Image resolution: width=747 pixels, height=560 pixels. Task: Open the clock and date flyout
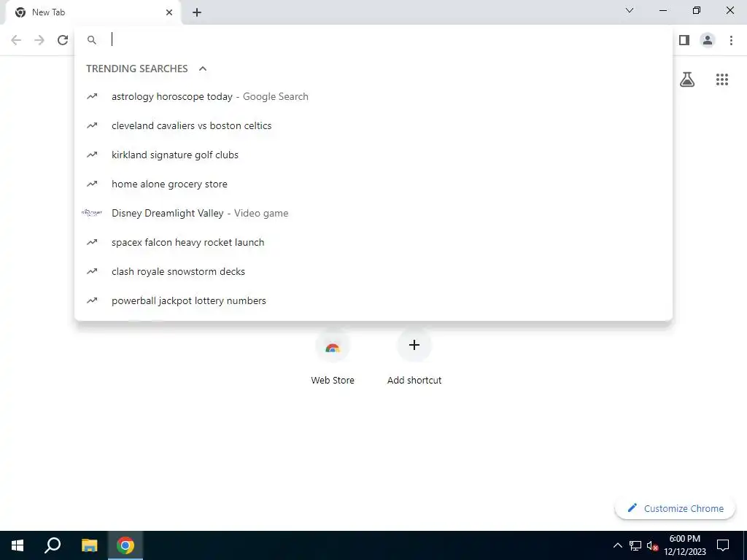pyautogui.click(x=684, y=545)
